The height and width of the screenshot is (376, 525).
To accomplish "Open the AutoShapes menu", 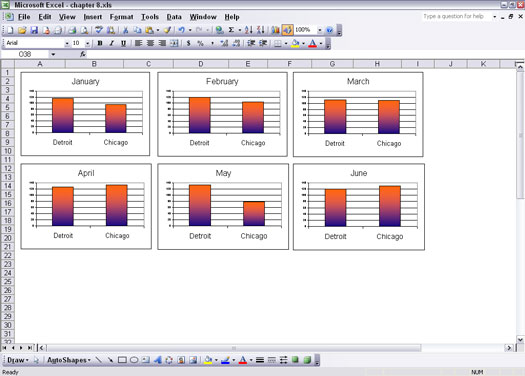I will [x=69, y=360].
